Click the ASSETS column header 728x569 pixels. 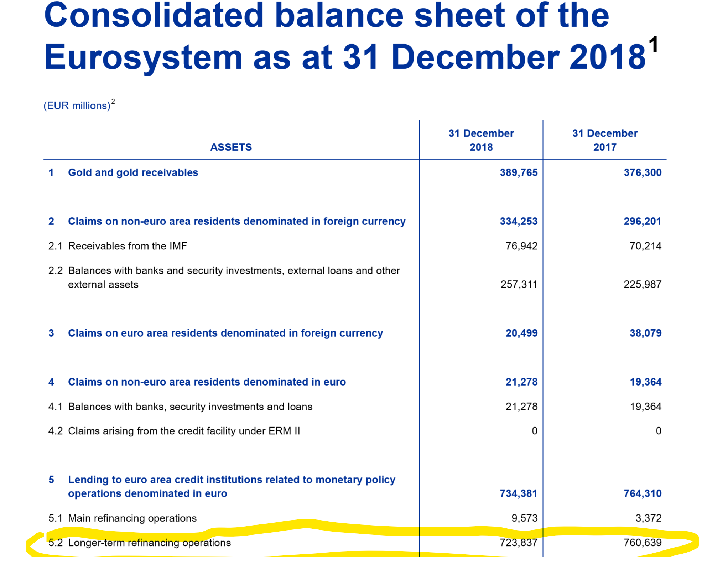coord(231,147)
